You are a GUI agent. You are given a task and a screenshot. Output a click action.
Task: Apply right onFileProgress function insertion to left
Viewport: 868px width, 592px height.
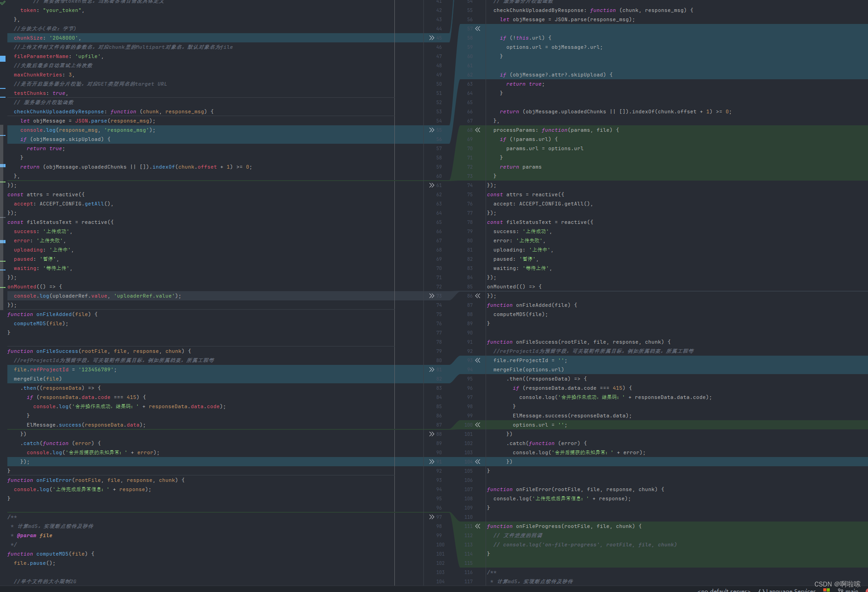click(x=478, y=526)
